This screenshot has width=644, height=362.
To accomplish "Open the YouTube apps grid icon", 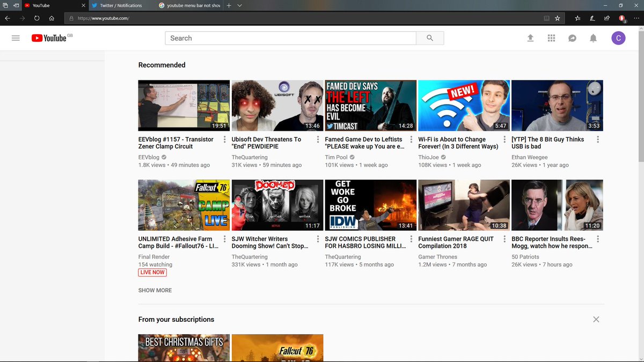I will click(551, 38).
